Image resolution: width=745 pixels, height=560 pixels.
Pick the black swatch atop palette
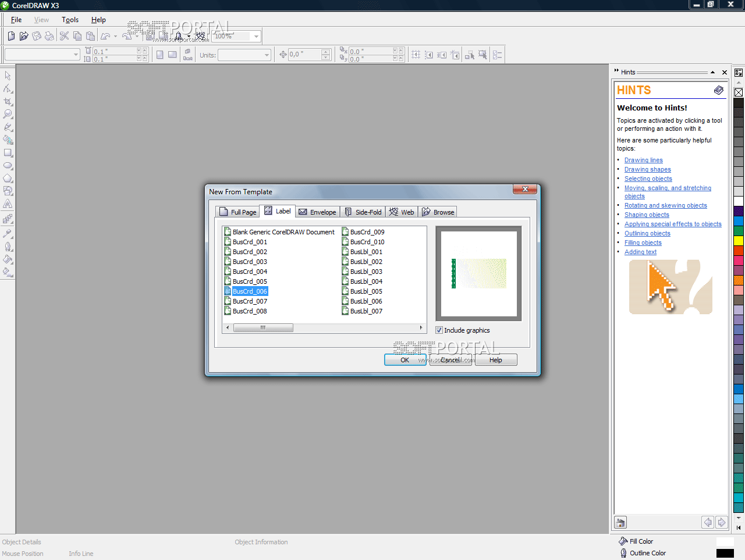point(739,102)
